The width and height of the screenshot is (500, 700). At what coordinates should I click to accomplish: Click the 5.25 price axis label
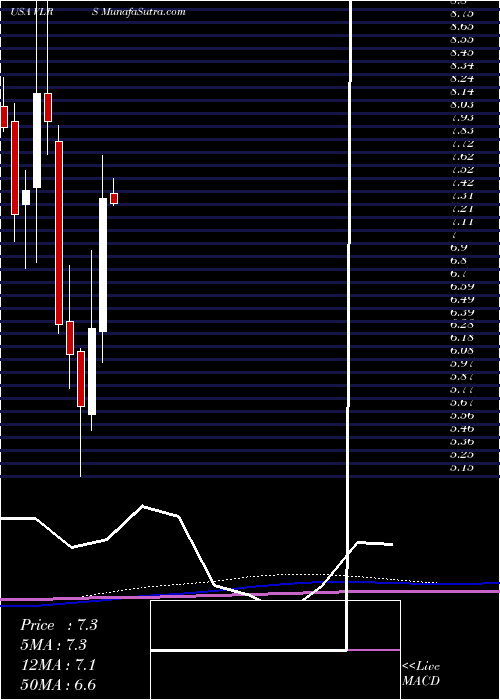coord(462,454)
